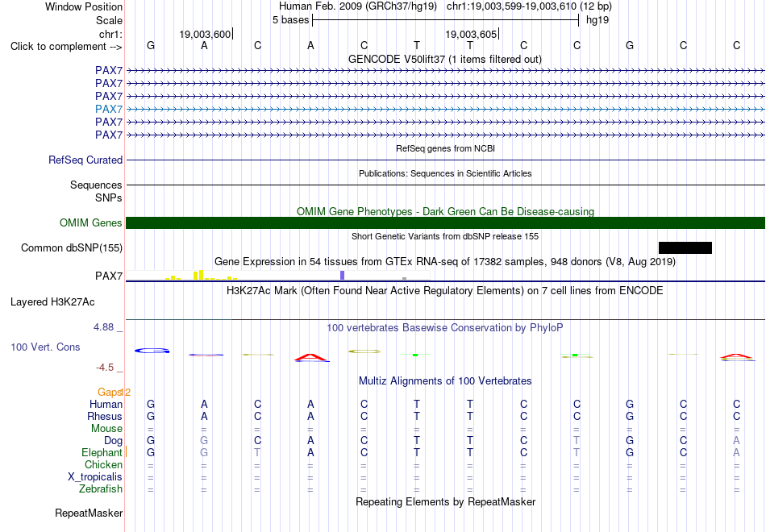This screenshot has height=532, width=766.
Task: Open 'Multiz Alignments of 100 Vertebrates' title
Action: point(445,381)
